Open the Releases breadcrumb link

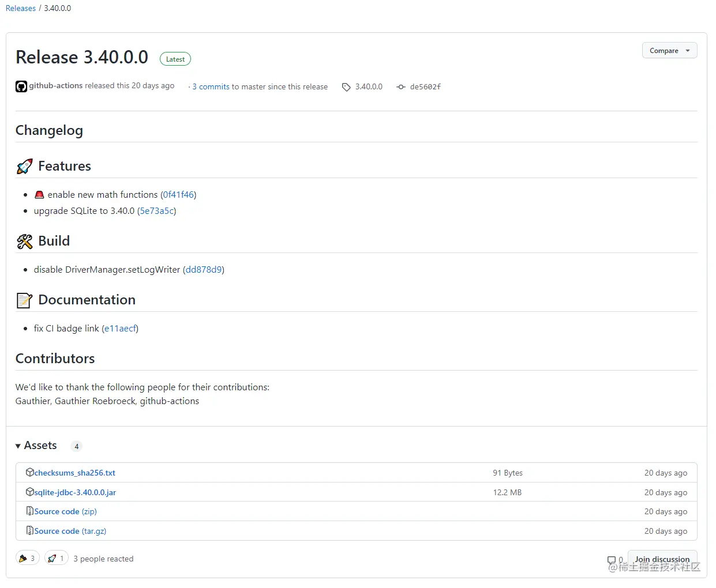pos(21,8)
